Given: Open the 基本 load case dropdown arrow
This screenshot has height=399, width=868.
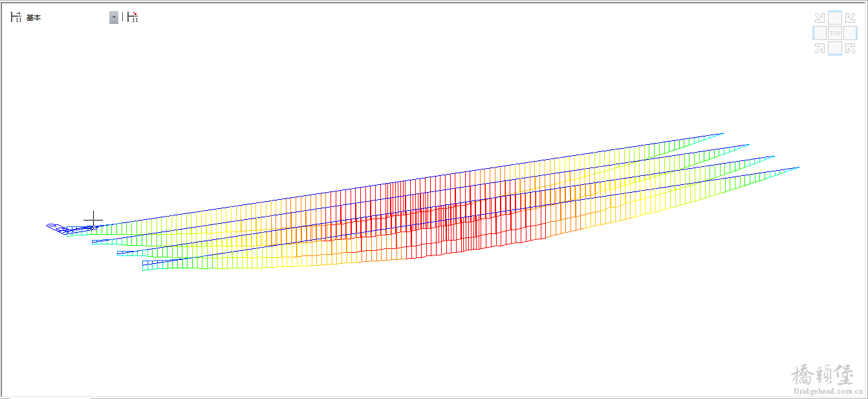Looking at the screenshot, I should point(114,17).
